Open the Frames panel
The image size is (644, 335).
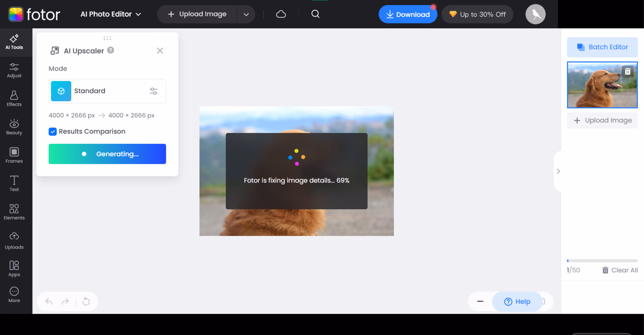(14, 155)
